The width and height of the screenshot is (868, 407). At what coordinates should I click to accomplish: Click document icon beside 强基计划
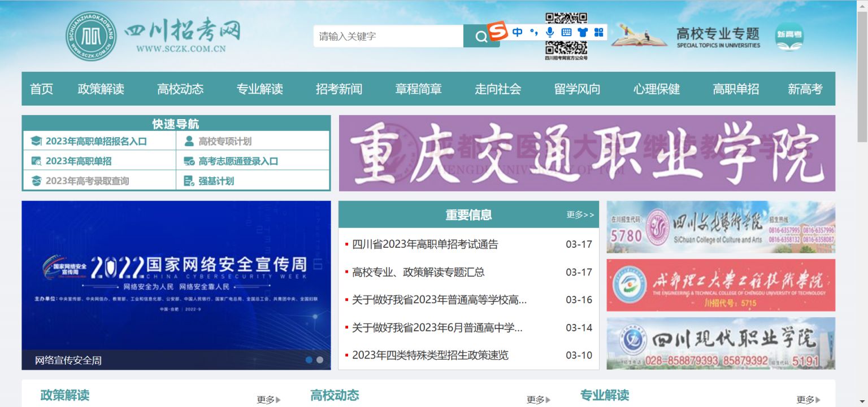[189, 181]
